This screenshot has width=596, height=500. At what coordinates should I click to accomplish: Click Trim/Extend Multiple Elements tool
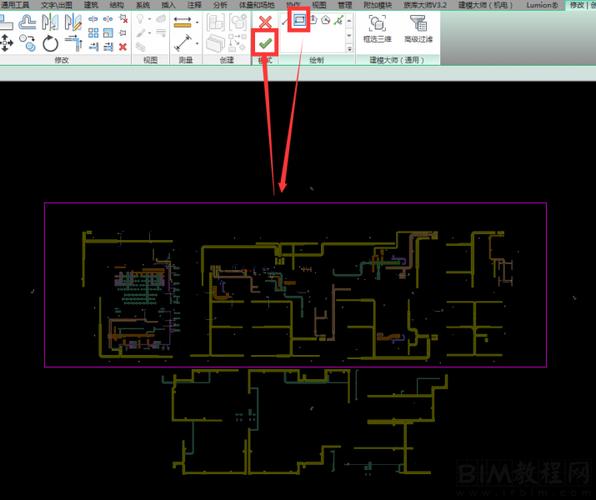pyautogui.click(x=108, y=47)
